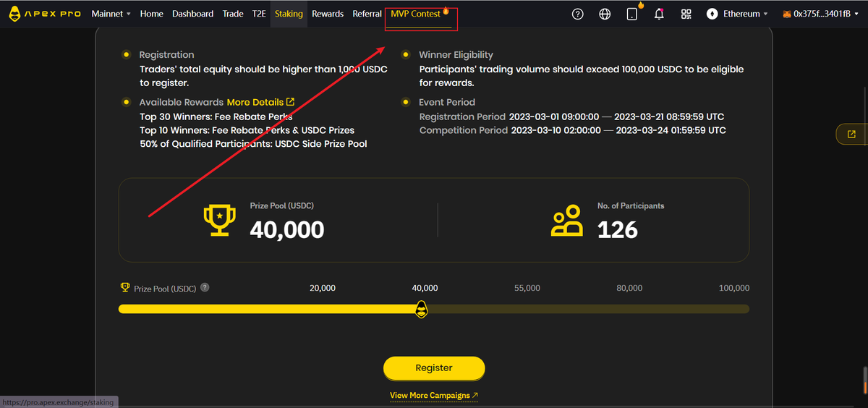
Task: Click the Registration Period date range
Action: (617, 116)
